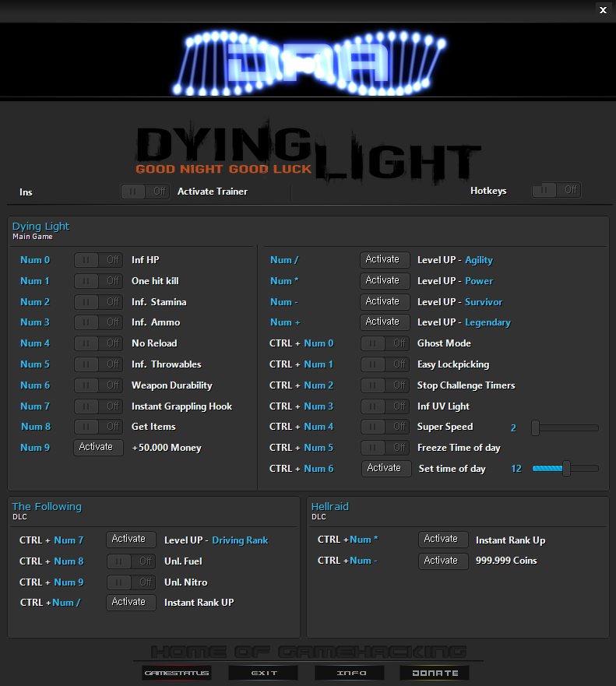Click the Exit button
This screenshot has height=686, width=616.
click(263, 673)
